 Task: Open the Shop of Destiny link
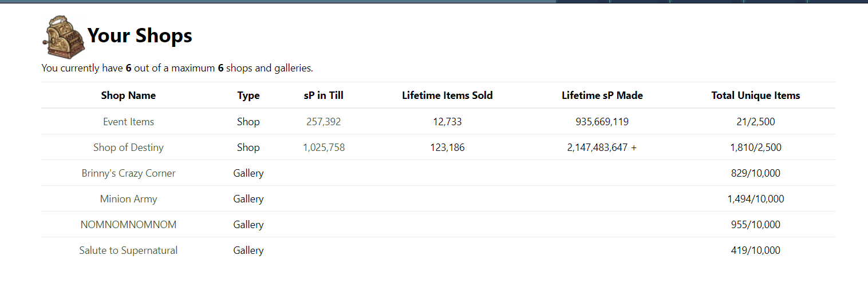pos(128,148)
